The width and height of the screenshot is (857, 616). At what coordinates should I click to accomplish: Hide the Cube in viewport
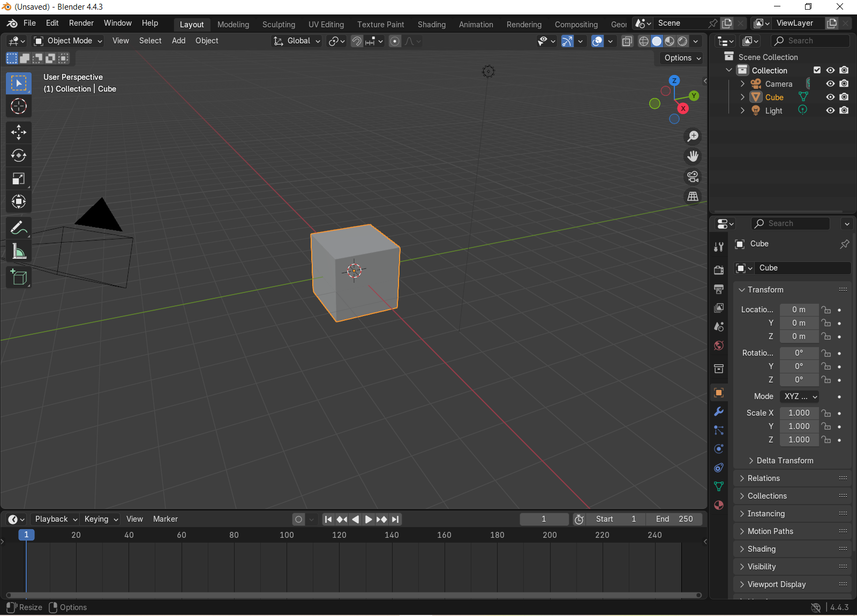pyautogui.click(x=830, y=97)
